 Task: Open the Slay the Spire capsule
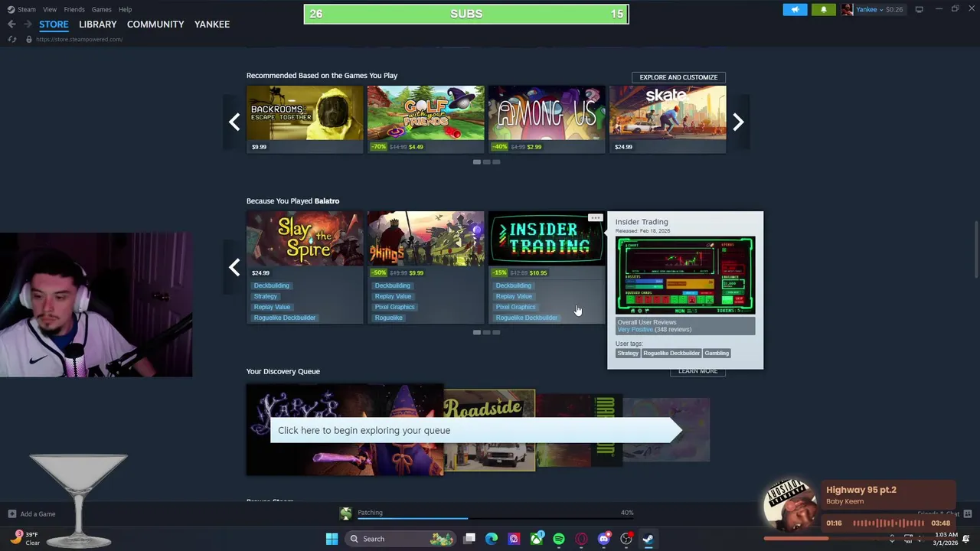[305, 239]
